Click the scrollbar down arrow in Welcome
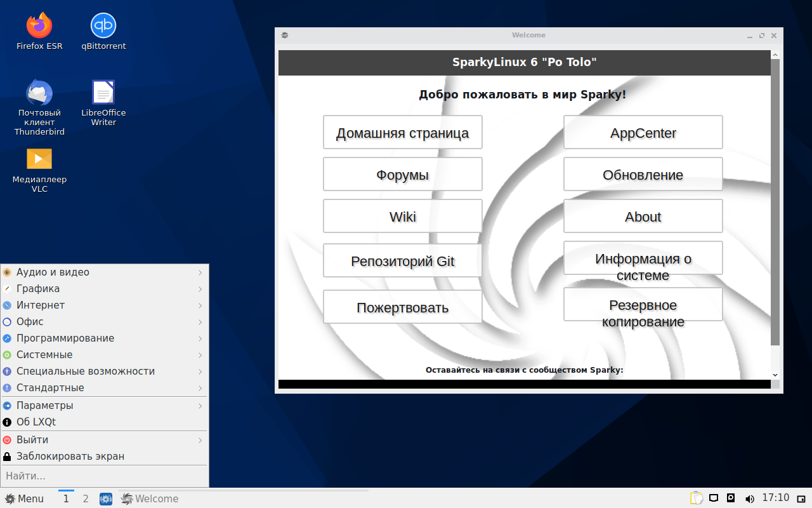 (775, 375)
